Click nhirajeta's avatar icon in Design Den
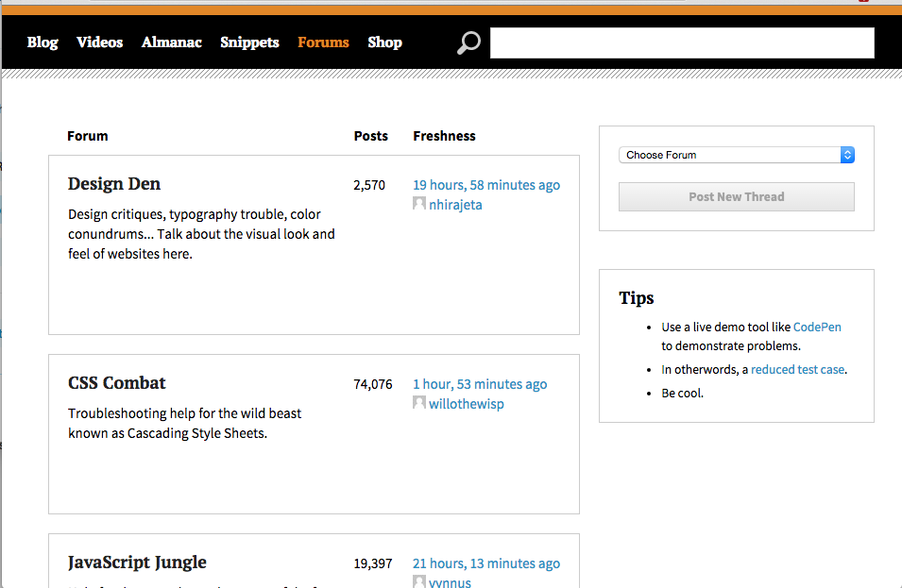Screen dimensions: 902x588 418,203
